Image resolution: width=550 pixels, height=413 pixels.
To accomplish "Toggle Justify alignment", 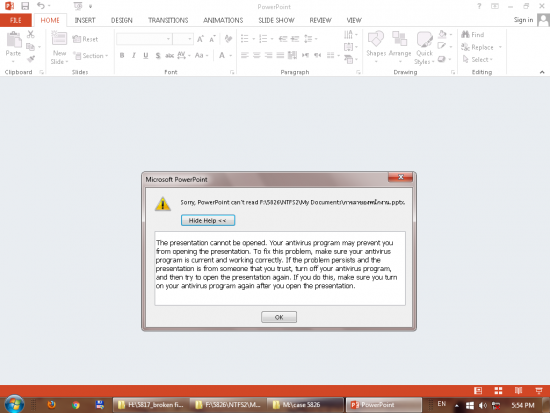I will 280,55.
